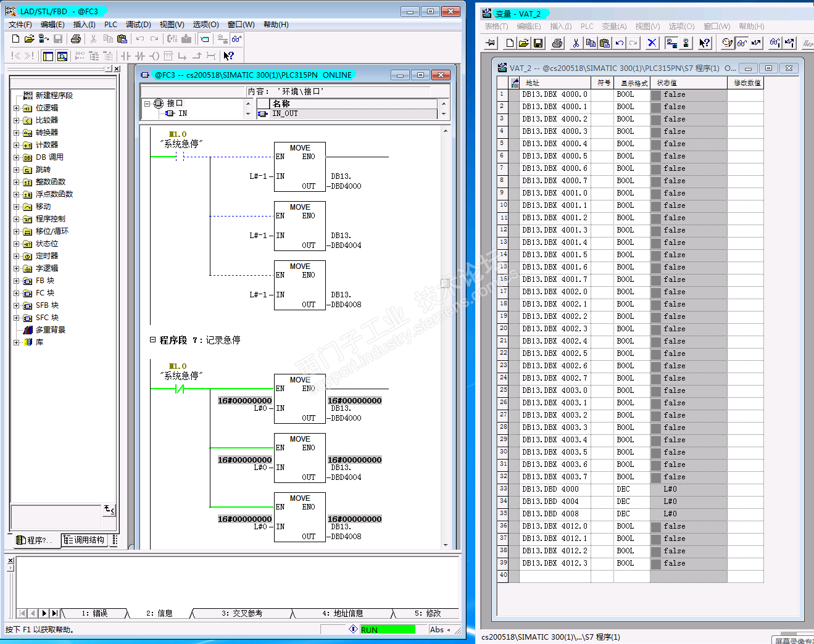Click the save icon in VAT_2 toolbar
The image size is (814, 644).
pyautogui.click(x=538, y=43)
